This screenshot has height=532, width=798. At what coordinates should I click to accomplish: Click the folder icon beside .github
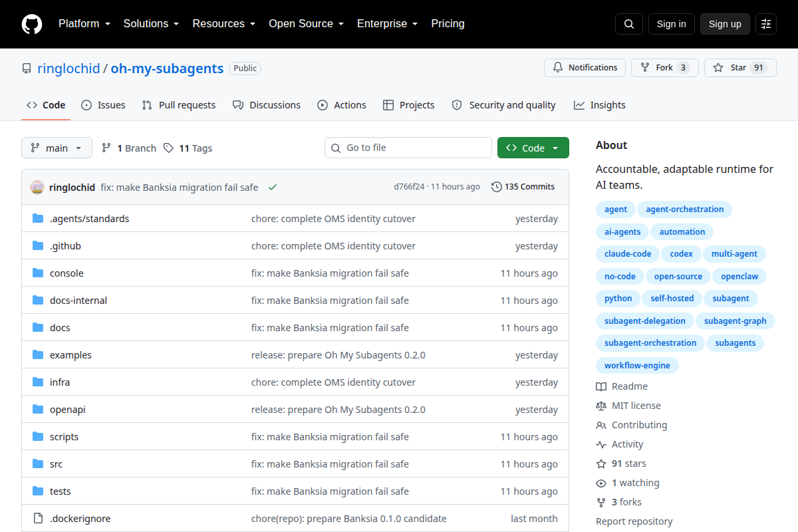38,246
